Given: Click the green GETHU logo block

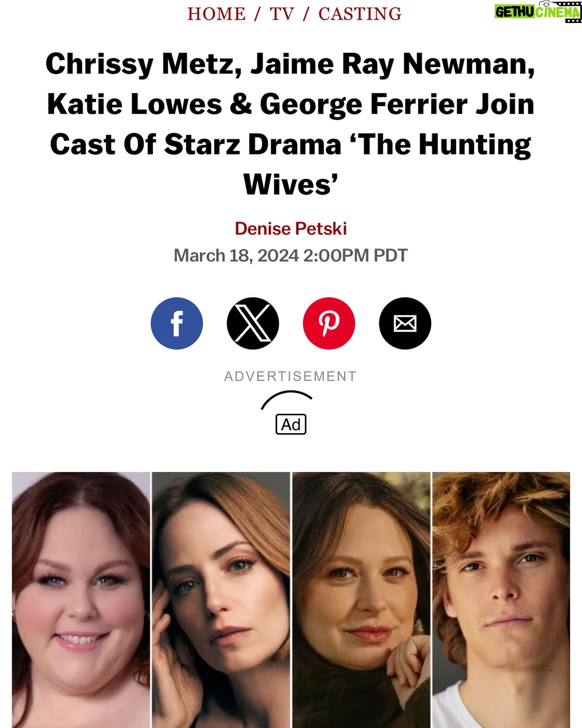Looking at the screenshot, I should [515, 12].
